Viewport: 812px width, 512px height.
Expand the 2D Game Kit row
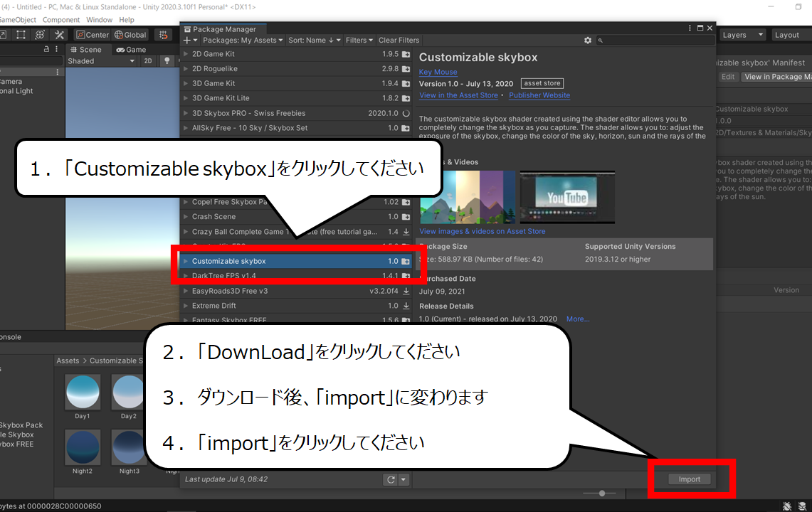click(186, 54)
